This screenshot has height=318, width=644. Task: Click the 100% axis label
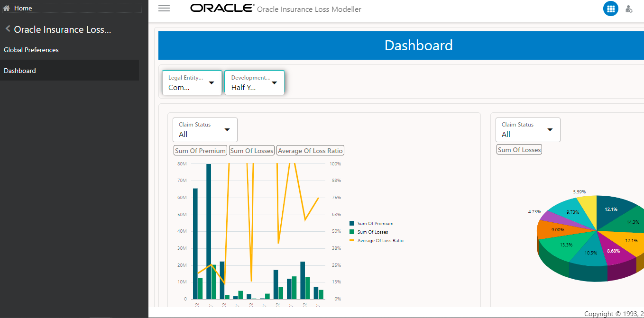(335, 164)
